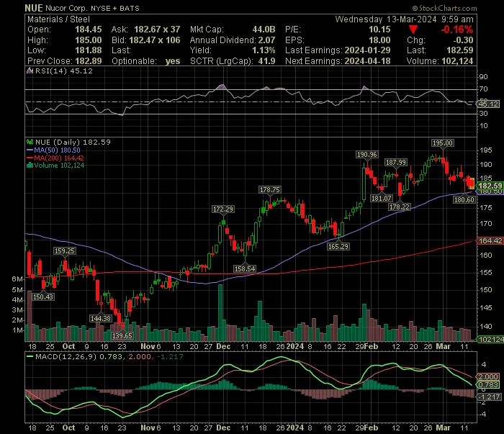Click the Annual Dividend 2.07 value
Viewport: 504px width, 434px height.
click(267, 40)
